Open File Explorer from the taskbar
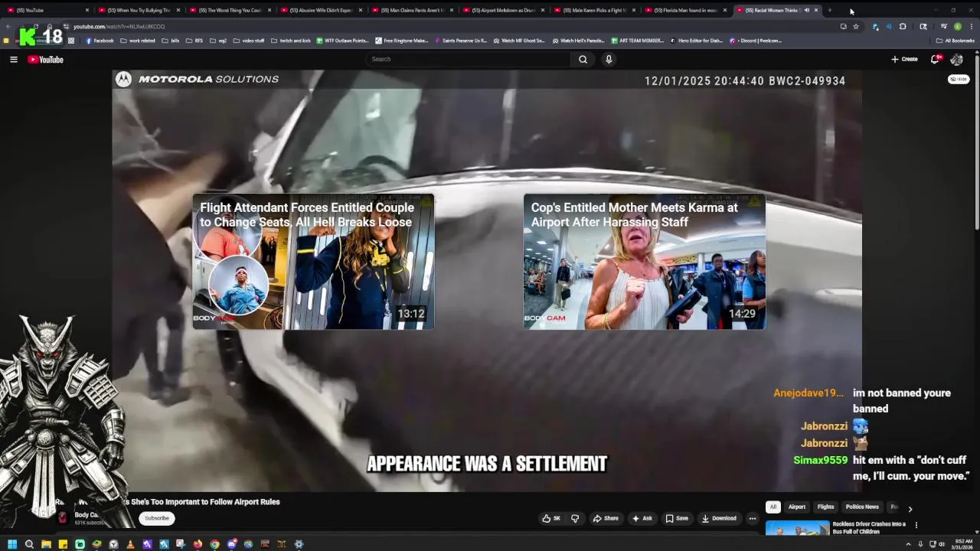Image resolution: width=980 pixels, height=551 pixels. [x=46, y=544]
